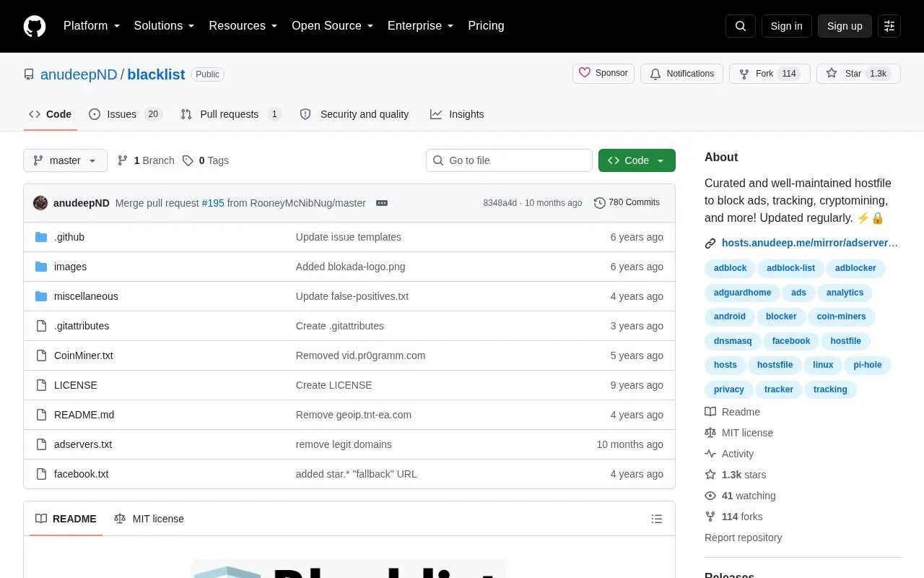The image size is (924, 578).
Task: Click the LICENSE file icon
Action: [x=41, y=385]
